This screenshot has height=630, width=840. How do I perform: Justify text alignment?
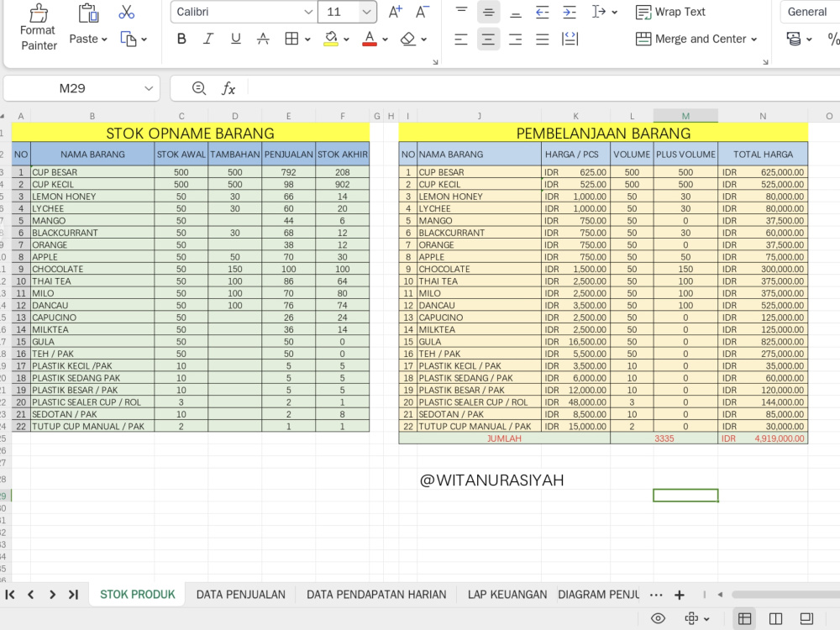click(542, 39)
